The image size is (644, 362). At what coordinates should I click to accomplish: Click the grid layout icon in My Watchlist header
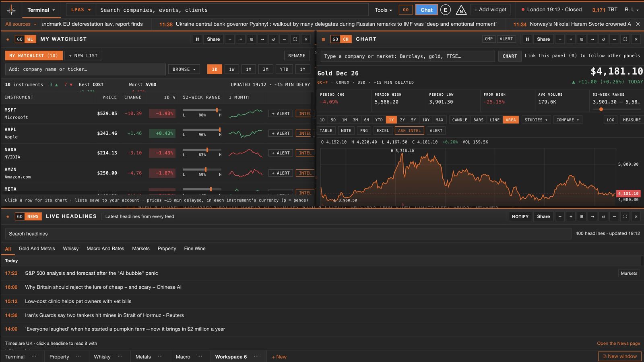tap(252, 39)
